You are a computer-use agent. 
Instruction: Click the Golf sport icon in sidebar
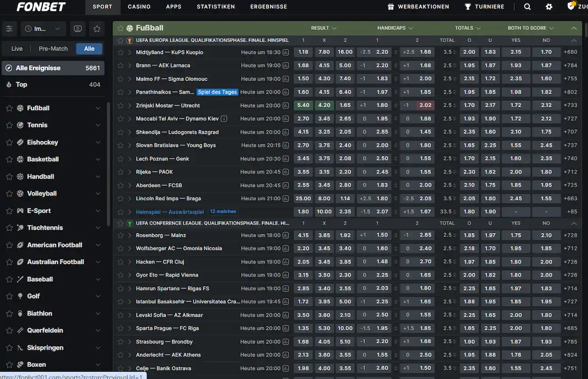tap(20, 296)
